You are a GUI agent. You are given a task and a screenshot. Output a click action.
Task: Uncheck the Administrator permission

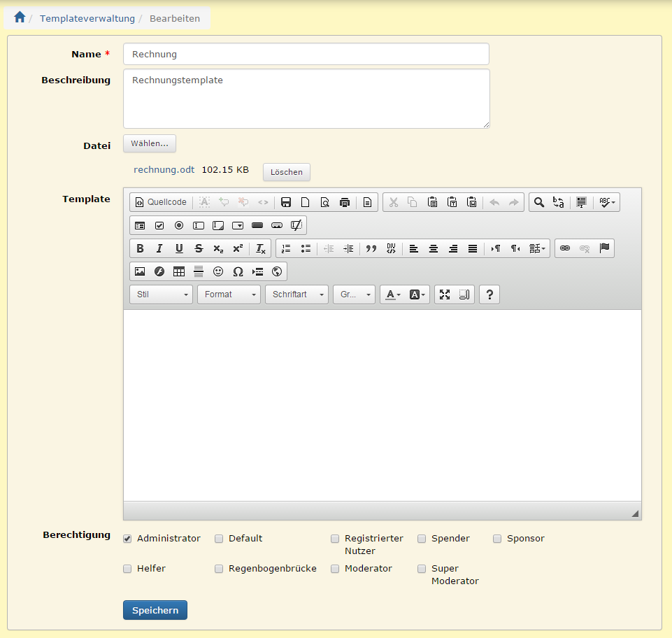pos(127,539)
